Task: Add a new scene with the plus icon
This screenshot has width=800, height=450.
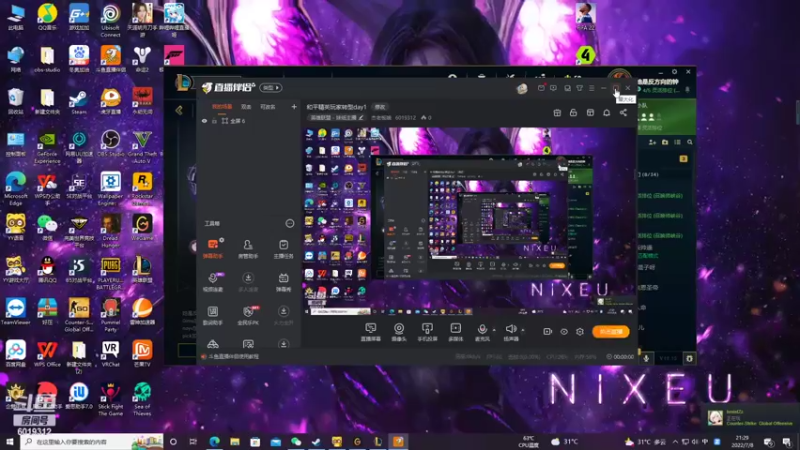Action: (x=294, y=107)
